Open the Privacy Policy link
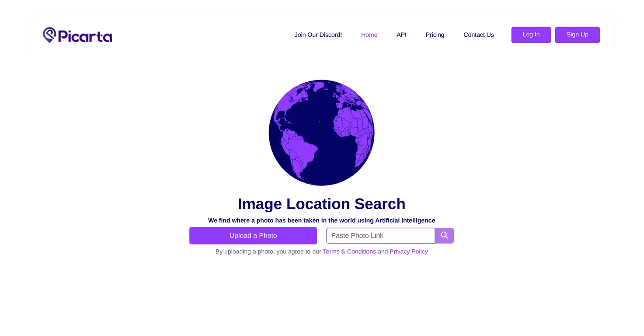The width and height of the screenshot is (644, 336). click(409, 252)
